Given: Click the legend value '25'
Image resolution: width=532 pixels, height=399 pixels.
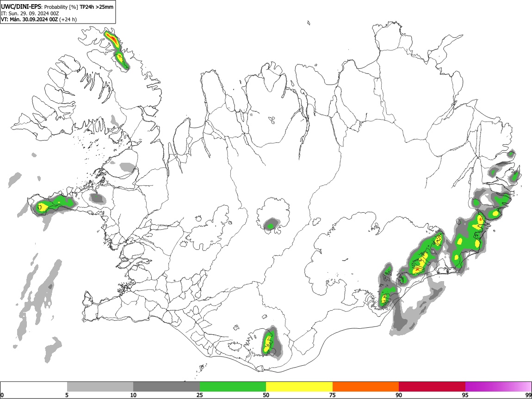Looking at the screenshot, I should click(x=200, y=395).
